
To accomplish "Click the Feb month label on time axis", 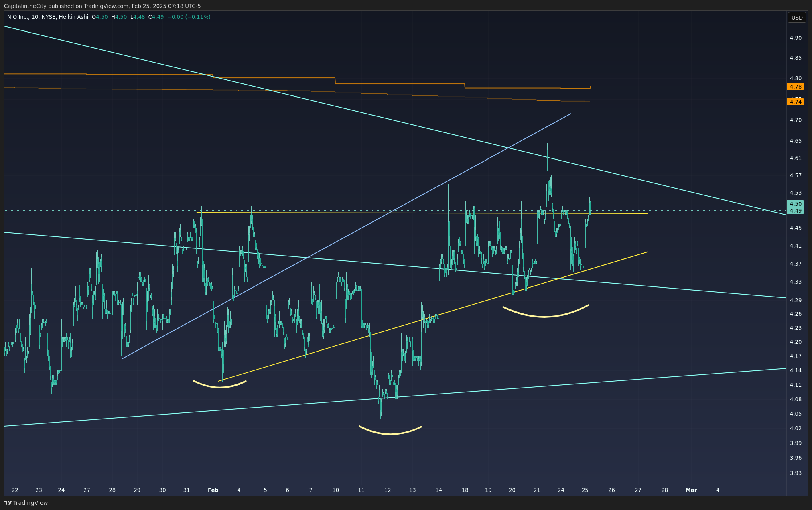I will 213,490.
